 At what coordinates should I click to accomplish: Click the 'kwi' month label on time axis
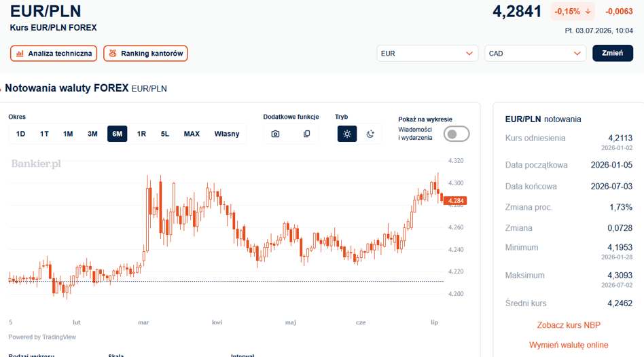(217, 322)
